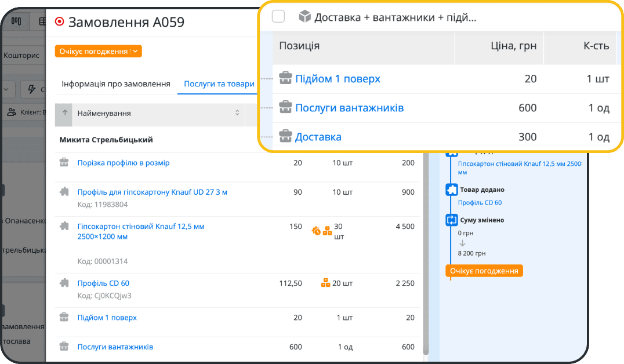Click the table grid icon in the top bar
The image size is (624, 364).
tap(42, 21)
